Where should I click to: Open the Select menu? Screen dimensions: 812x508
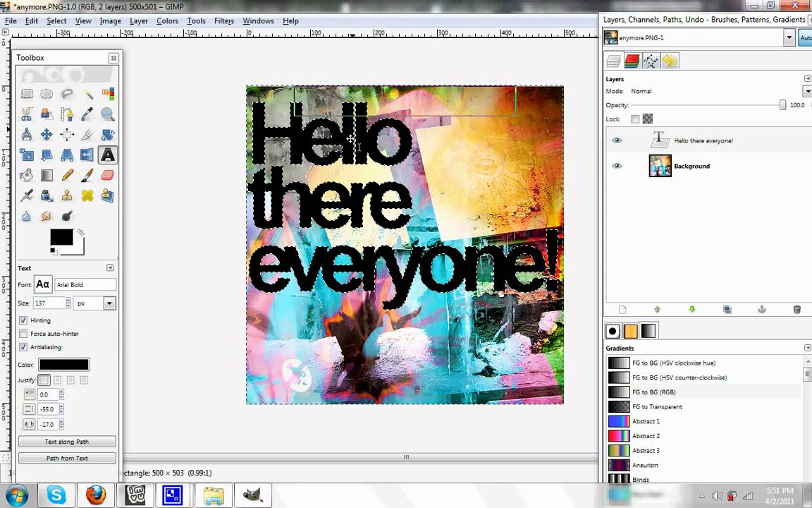(56, 20)
